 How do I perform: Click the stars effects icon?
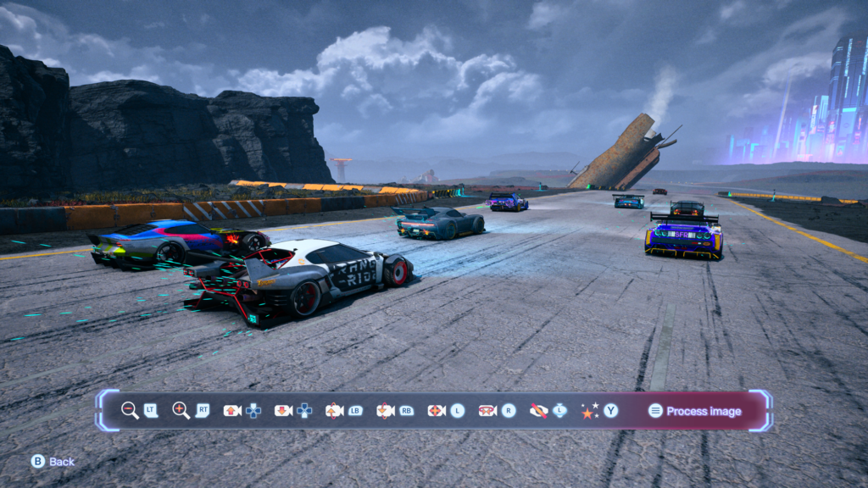(589, 411)
